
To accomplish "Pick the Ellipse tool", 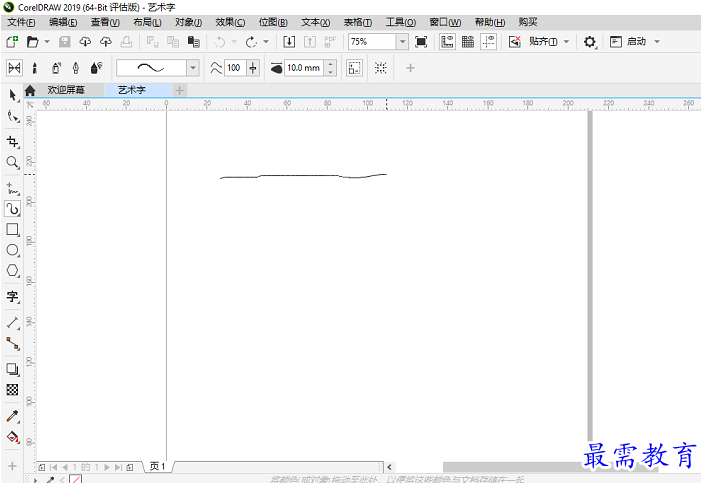I will click(x=13, y=250).
